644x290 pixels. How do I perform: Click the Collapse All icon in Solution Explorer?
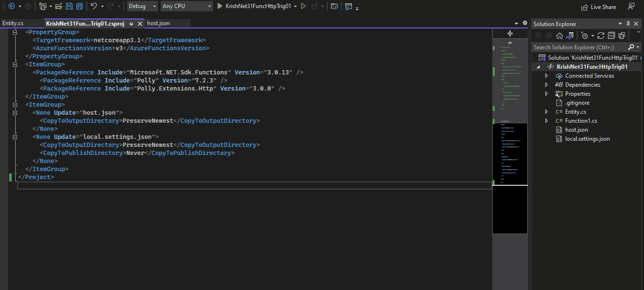[x=611, y=36]
